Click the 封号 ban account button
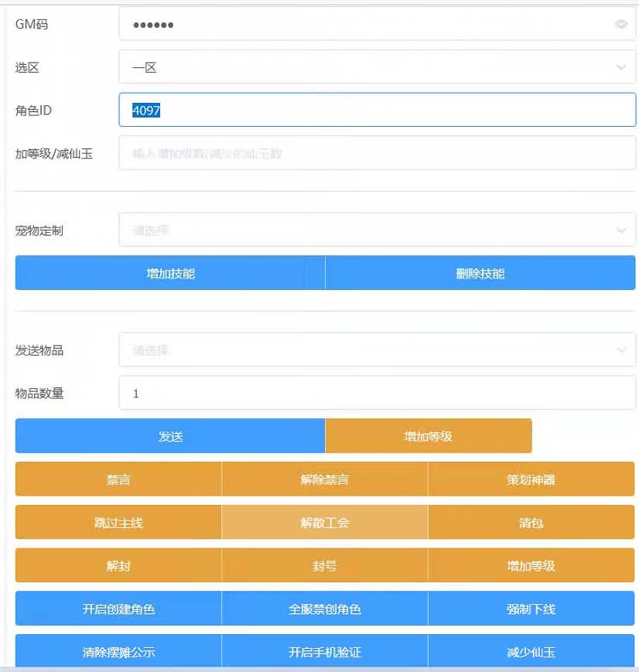Screen dimensions: 639x672 click(324, 565)
